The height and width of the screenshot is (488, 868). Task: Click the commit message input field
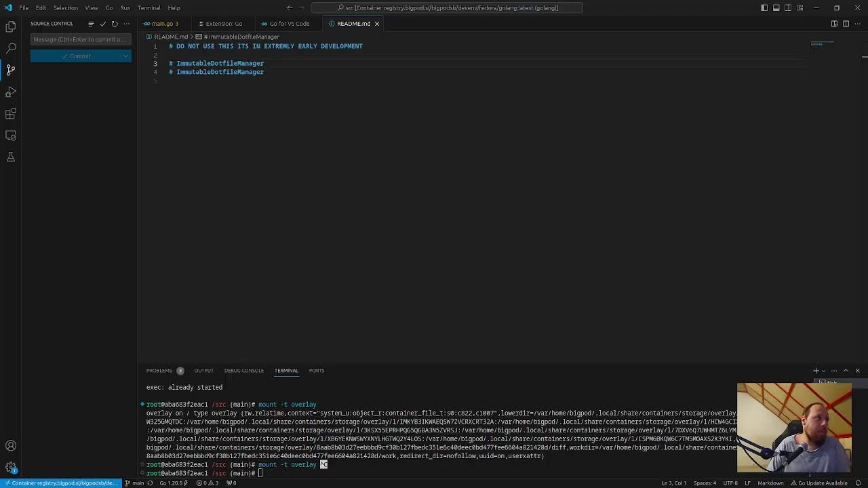(81, 39)
